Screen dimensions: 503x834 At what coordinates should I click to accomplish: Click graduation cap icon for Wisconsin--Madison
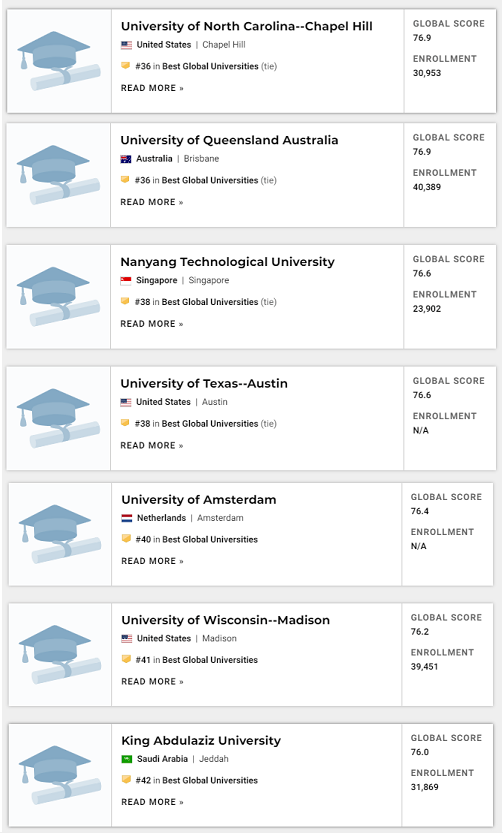click(x=60, y=654)
